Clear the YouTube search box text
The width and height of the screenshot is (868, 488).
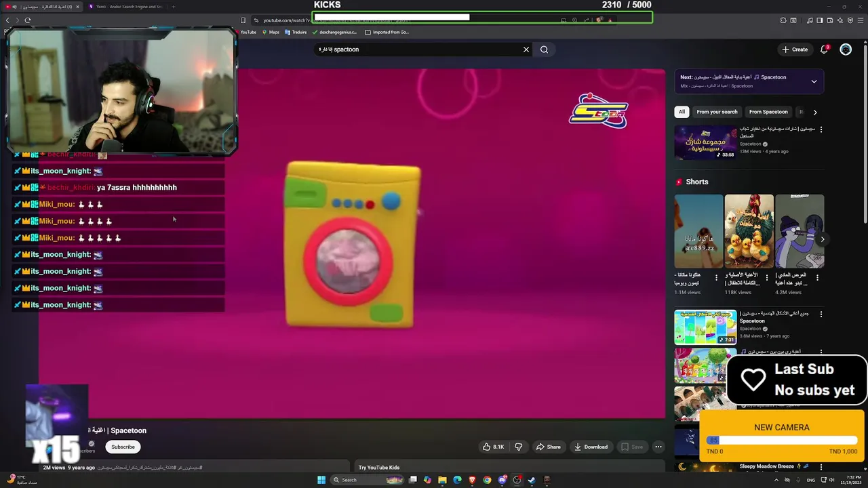click(526, 49)
